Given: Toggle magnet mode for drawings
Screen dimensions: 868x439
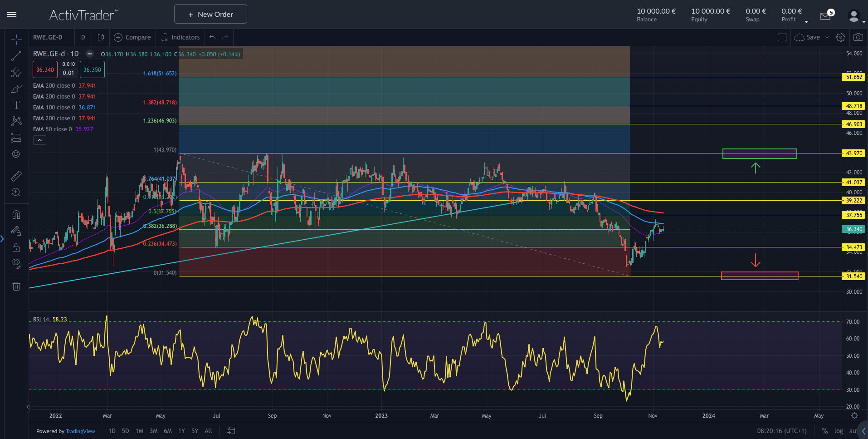Looking at the screenshot, I should pyautogui.click(x=16, y=215).
